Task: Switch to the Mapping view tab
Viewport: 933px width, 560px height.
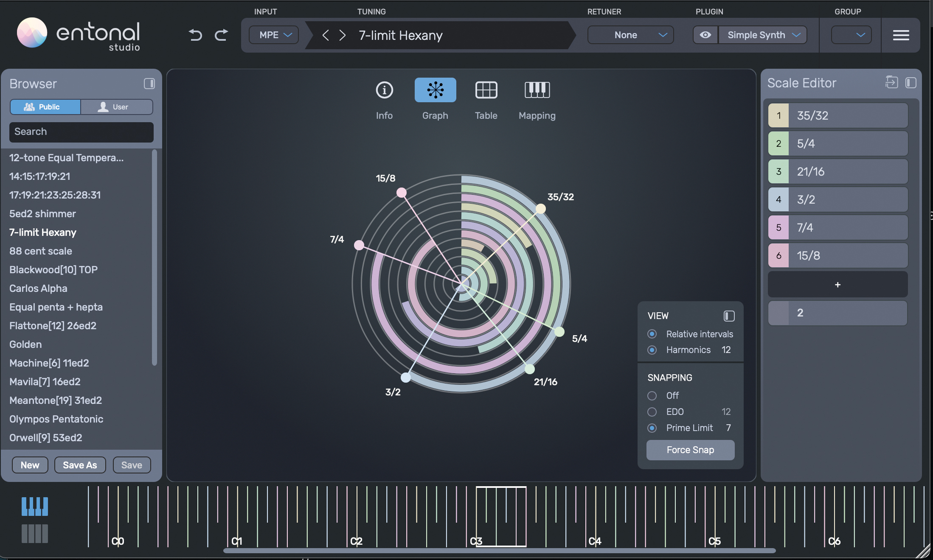Action: coord(537,98)
